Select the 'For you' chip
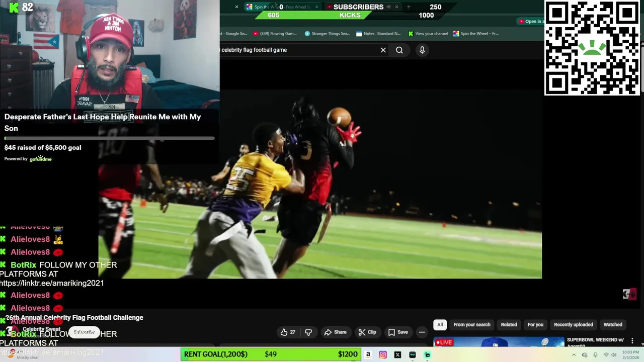Image resolution: width=644 pixels, height=362 pixels. [535, 325]
